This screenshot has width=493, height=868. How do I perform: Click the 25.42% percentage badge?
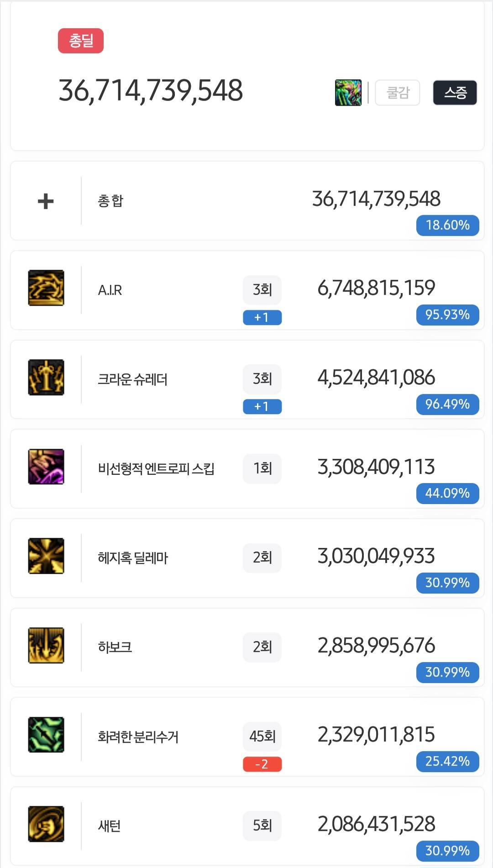coord(447,761)
